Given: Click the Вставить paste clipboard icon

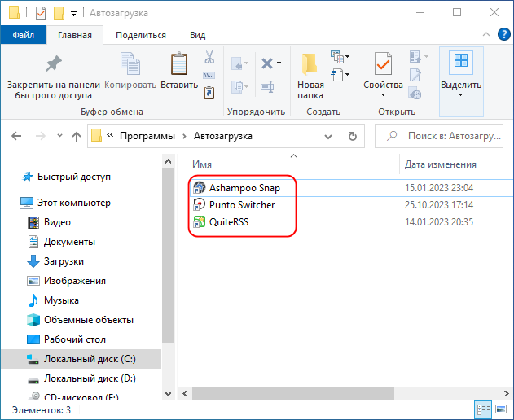Looking at the screenshot, I should tap(179, 63).
